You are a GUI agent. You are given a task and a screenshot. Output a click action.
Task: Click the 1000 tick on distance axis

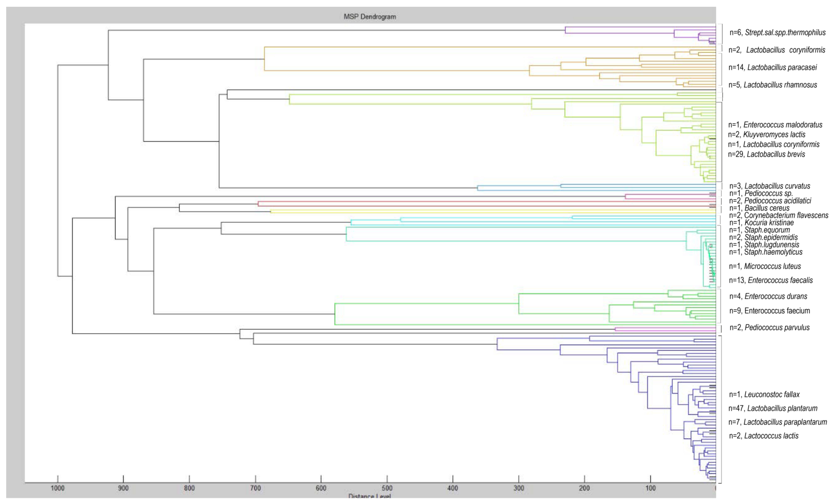point(58,488)
